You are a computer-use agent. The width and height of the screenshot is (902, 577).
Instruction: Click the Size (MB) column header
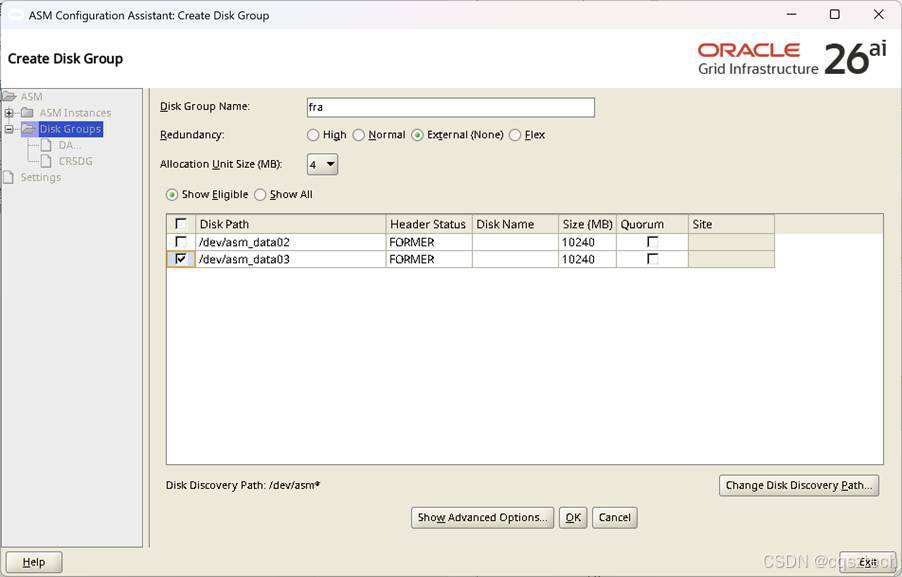tap(587, 224)
